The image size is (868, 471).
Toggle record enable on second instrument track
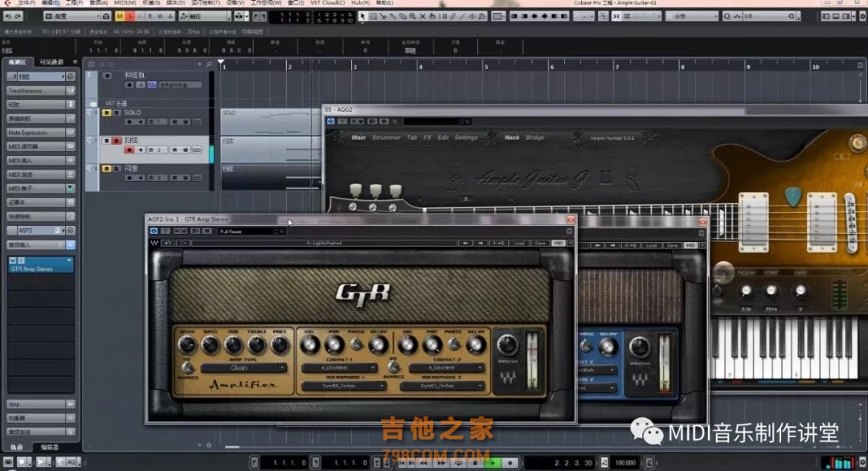tap(129, 150)
